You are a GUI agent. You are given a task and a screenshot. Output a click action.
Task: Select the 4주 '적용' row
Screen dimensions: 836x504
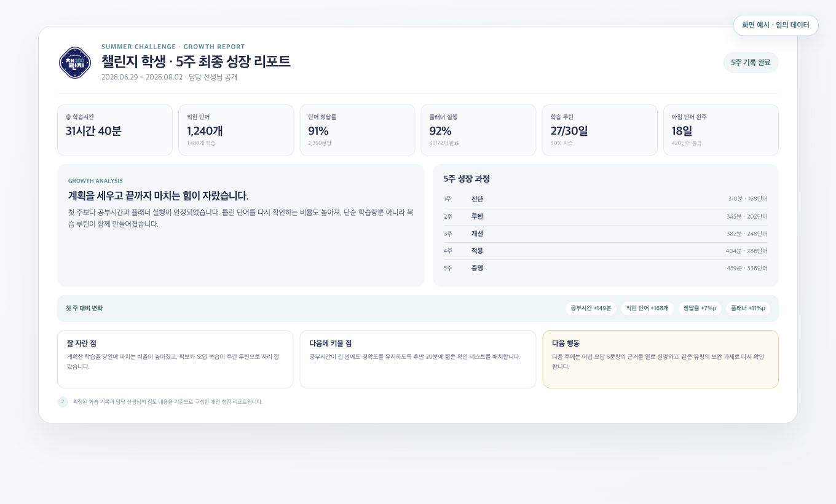[605, 251]
